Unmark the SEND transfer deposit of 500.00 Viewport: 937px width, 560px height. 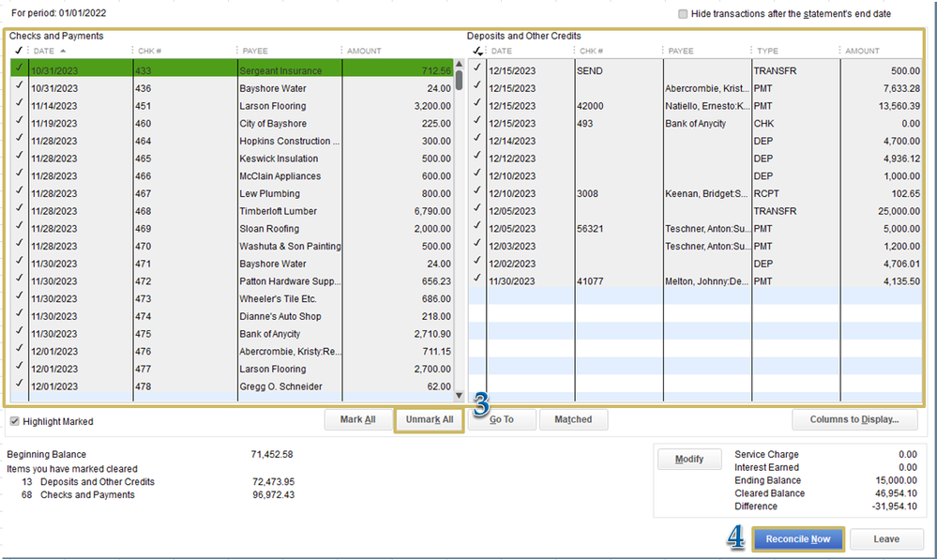(x=476, y=68)
